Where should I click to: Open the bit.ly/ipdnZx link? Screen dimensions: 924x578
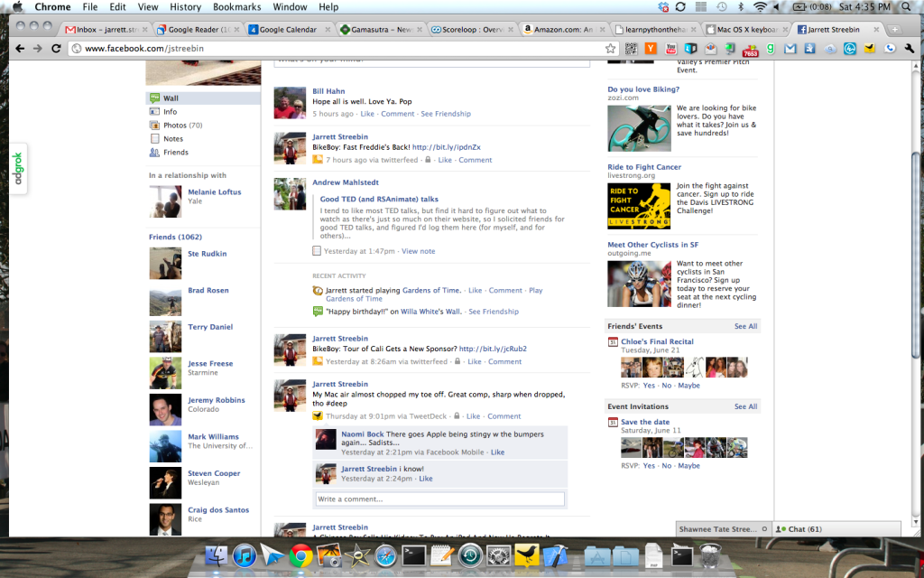446,147
